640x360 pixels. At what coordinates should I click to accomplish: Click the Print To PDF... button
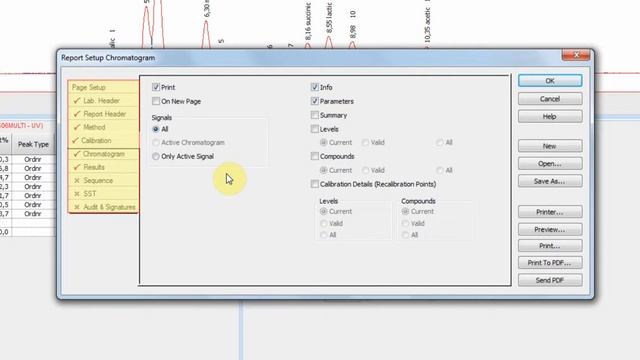point(550,263)
